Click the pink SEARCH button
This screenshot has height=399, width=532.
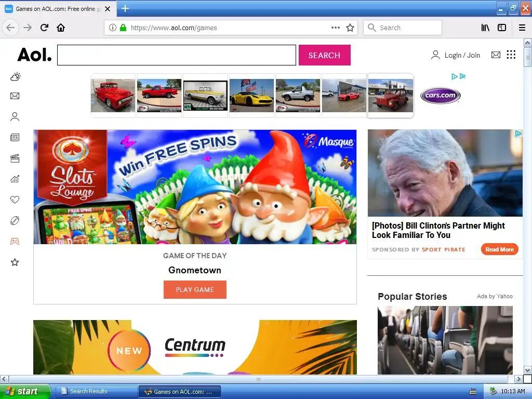(x=324, y=55)
